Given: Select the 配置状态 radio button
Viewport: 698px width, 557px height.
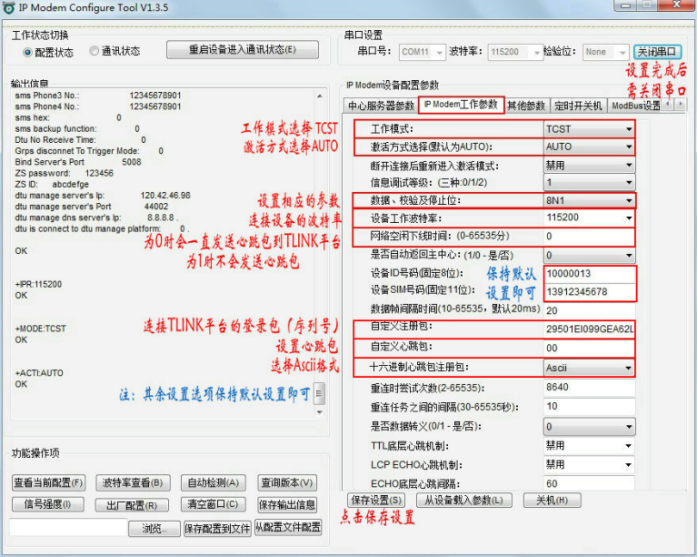Looking at the screenshot, I should [x=25, y=52].
